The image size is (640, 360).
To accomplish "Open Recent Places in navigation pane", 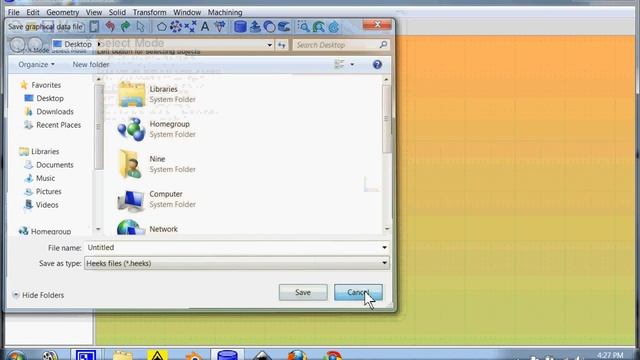I will coord(58,125).
